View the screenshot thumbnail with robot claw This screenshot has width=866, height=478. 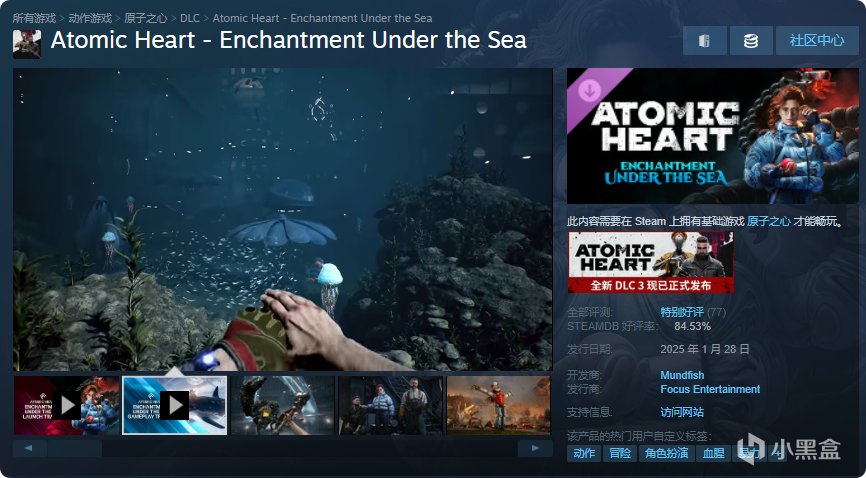(x=282, y=406)
